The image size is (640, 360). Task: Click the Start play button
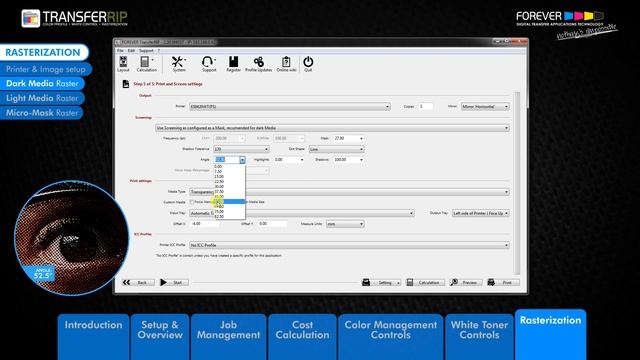pos(174,282)
